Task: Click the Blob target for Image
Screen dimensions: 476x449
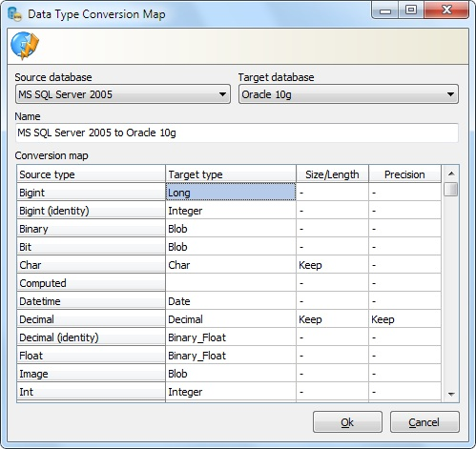Action: click(x=231, y=373)
